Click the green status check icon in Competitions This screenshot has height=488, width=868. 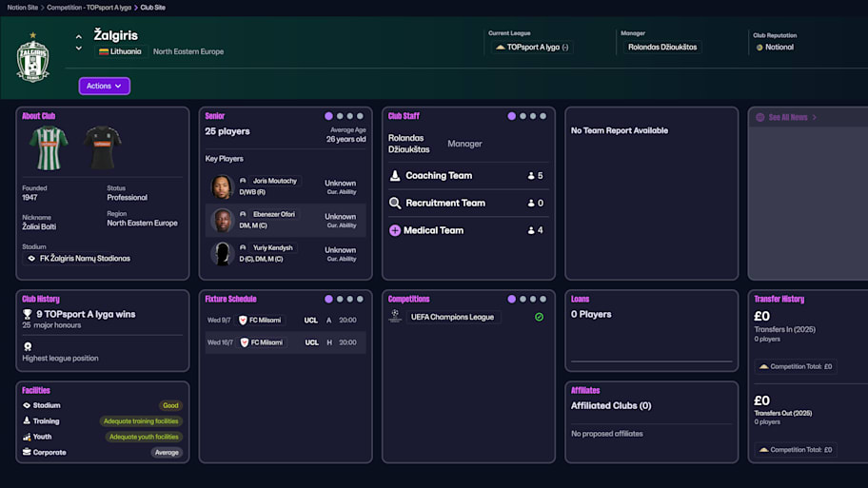540,317
